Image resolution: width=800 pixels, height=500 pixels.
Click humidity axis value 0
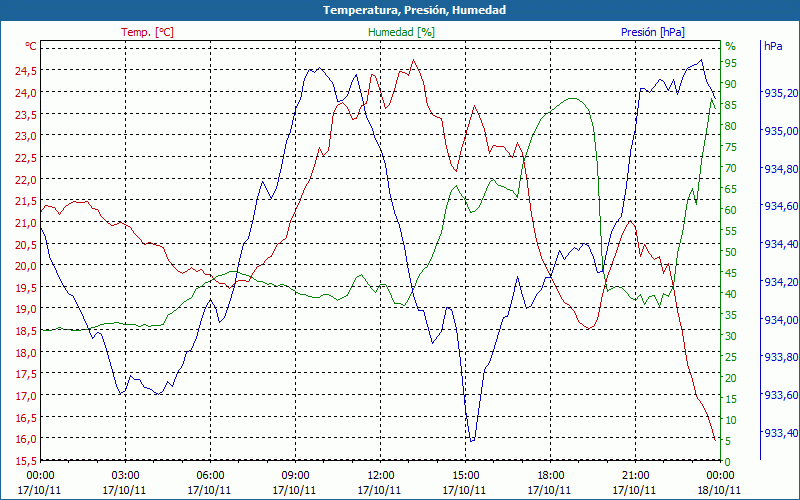pyautogui.click(x=728, y=462)
